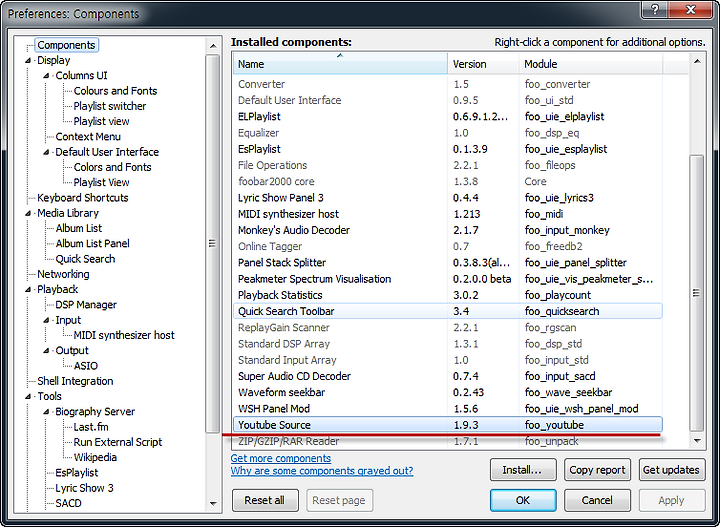Click component list scroll-down arrow
720x527 pixels.
tap(697, 441)
